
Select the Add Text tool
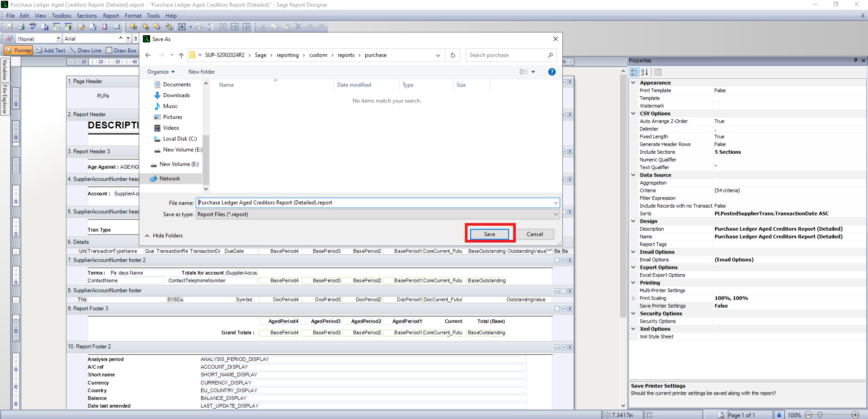50,50
